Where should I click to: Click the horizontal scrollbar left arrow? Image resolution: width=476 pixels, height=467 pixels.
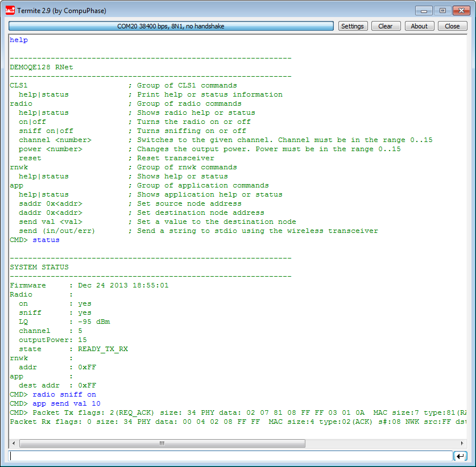(x=14, y=443)
